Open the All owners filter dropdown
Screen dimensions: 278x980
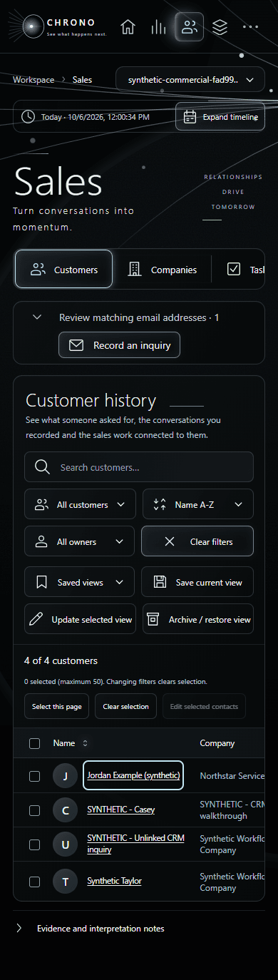[79, 541]
